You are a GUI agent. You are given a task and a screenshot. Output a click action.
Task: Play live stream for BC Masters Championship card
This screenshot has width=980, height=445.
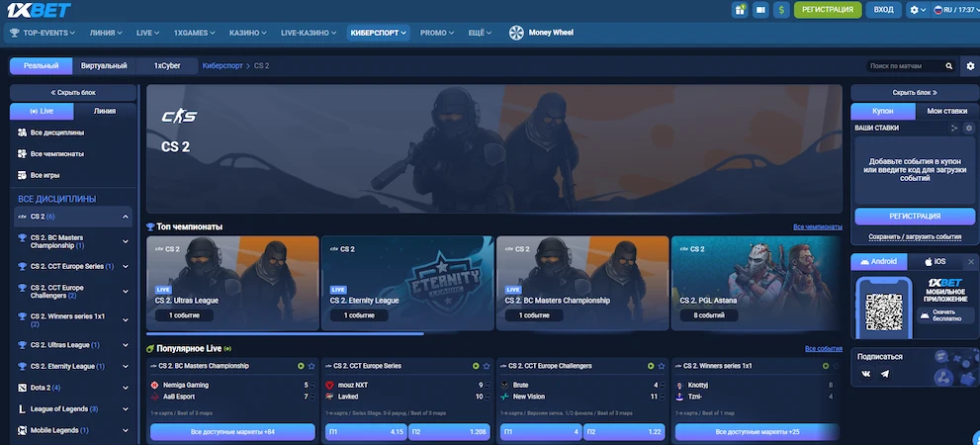[x=302, y=366]
